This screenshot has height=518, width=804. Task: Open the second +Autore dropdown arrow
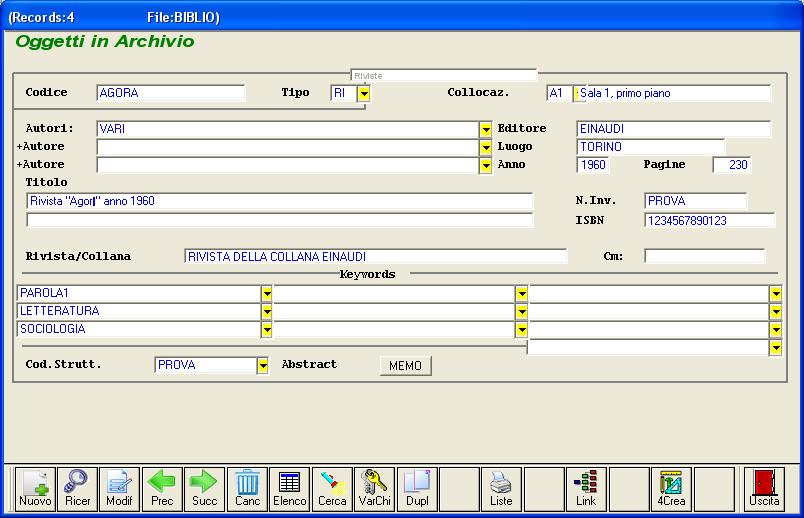click(x=486, y=166)
